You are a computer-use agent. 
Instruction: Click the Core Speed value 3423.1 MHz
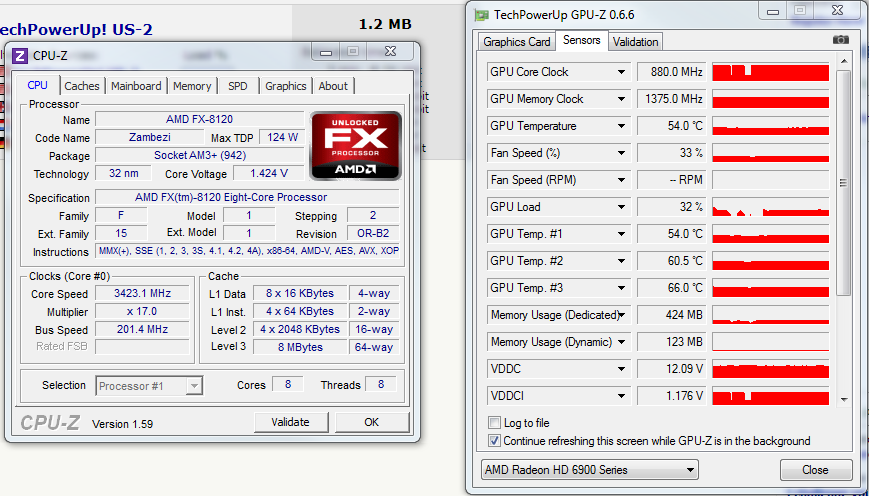pos(142,293)
